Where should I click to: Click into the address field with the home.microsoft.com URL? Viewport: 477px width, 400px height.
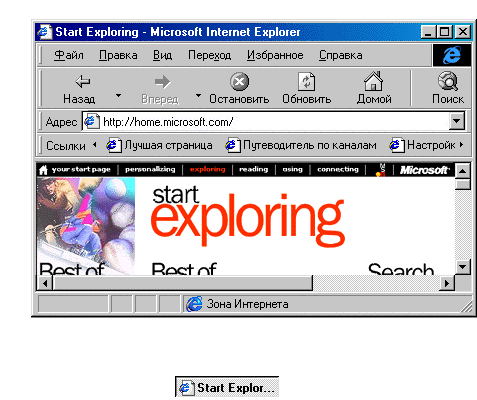[x=273, y=122]
